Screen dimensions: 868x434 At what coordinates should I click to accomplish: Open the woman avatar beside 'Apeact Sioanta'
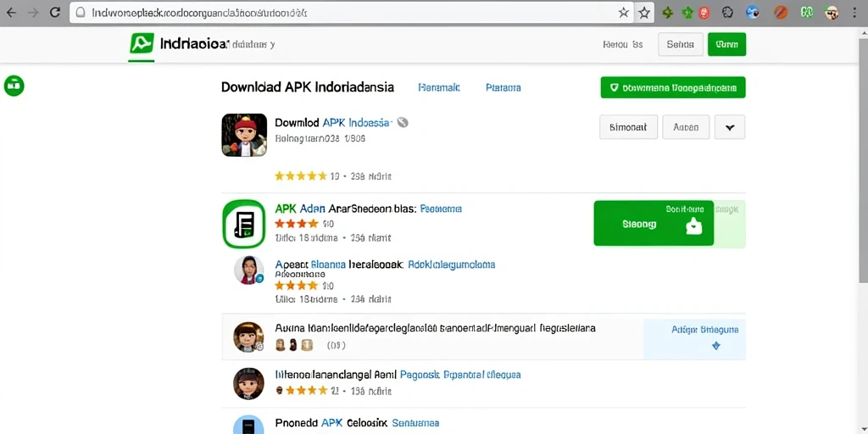pyautogui.click(x=248, y=270)
